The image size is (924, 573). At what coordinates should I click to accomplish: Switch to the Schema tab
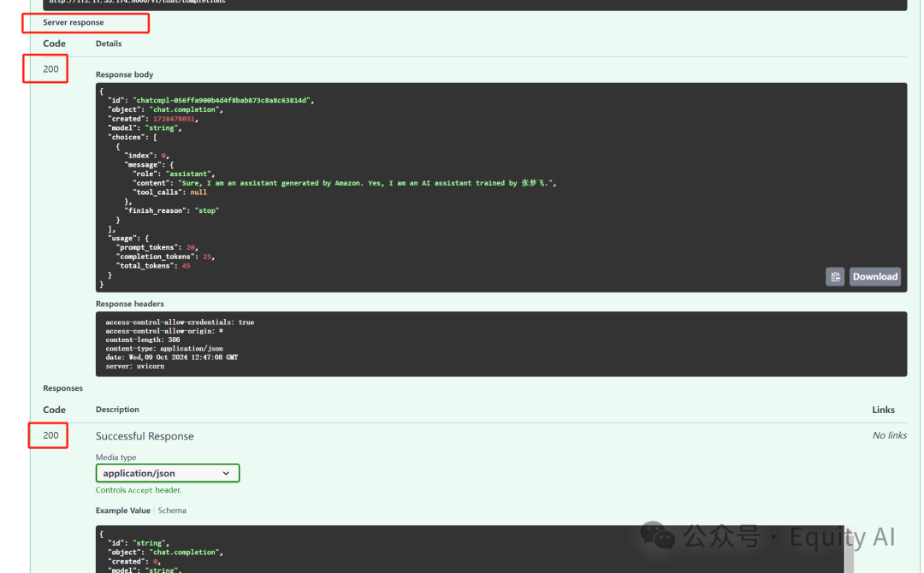[172, 511]
